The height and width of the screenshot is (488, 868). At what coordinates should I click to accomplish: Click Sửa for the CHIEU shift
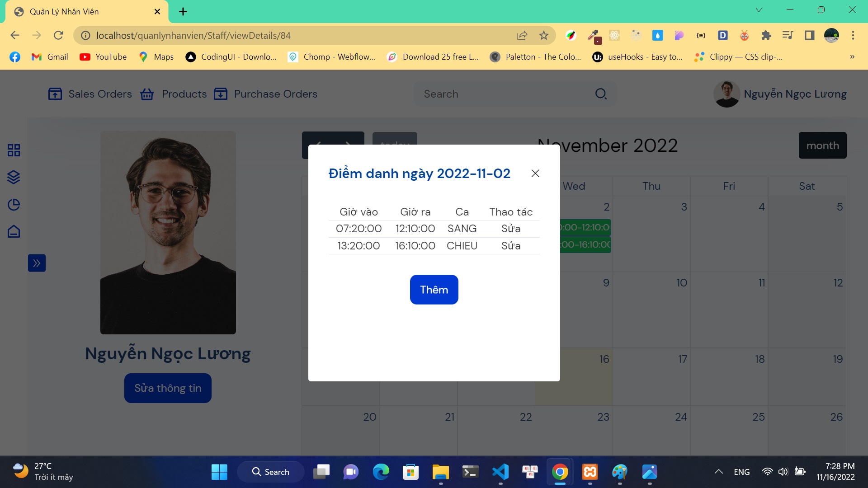pyautogui.click(x=511, y=246)
